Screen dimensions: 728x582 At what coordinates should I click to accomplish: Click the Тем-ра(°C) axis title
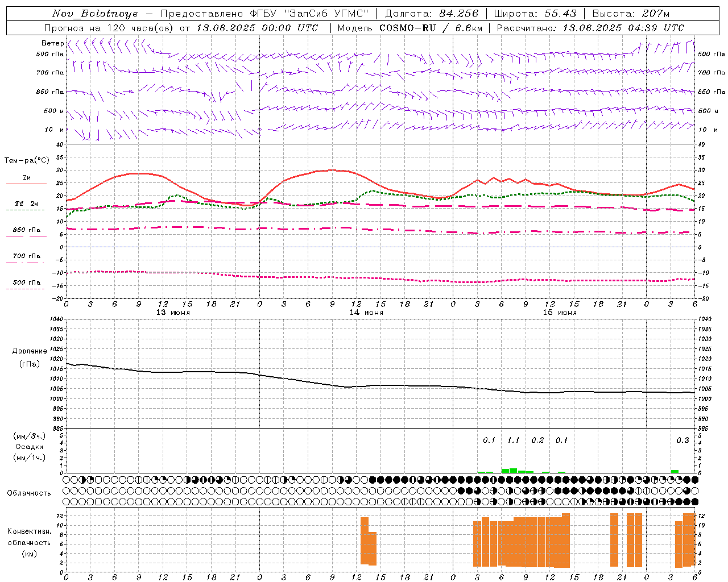click(x=27, y=161)
